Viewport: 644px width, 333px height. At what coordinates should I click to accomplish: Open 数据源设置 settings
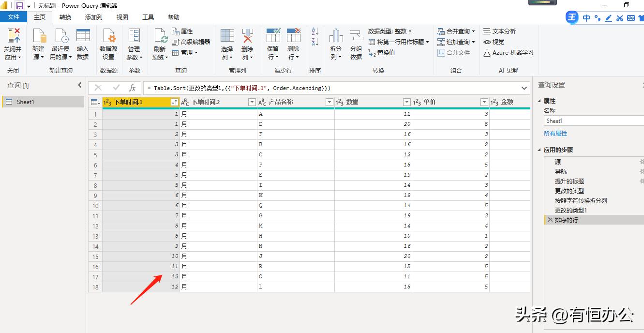tap(108, 43)
